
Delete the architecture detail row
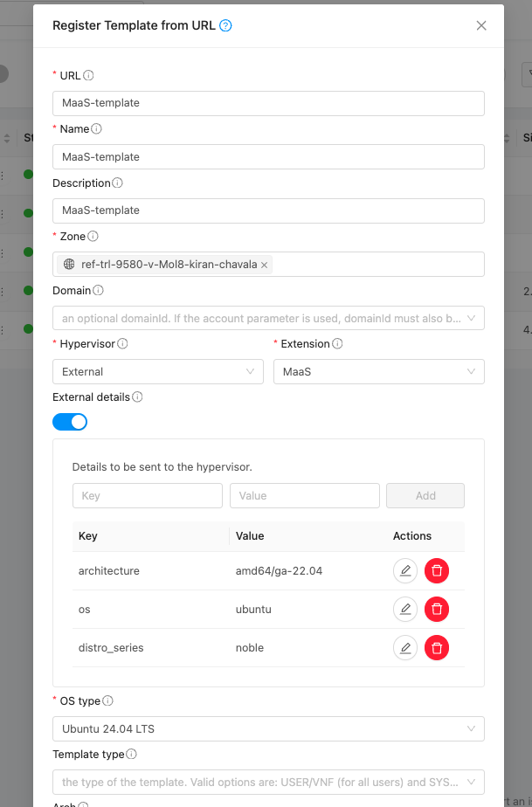[437, 571]
